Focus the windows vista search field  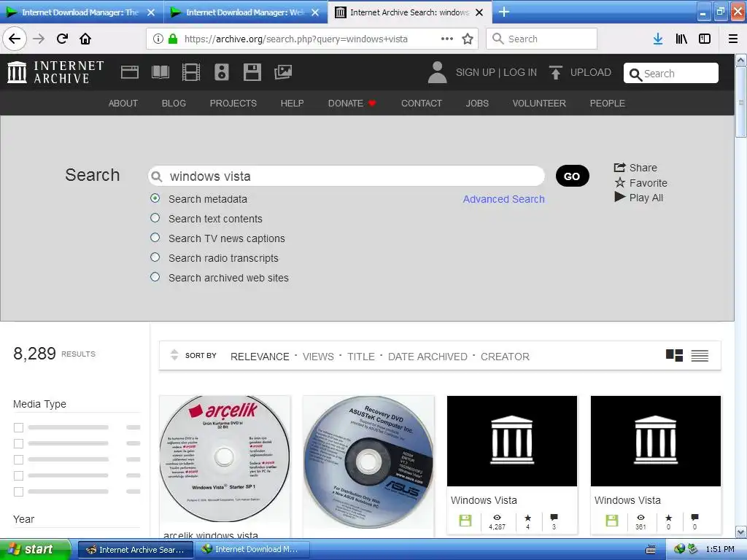(x=347, y=176)
